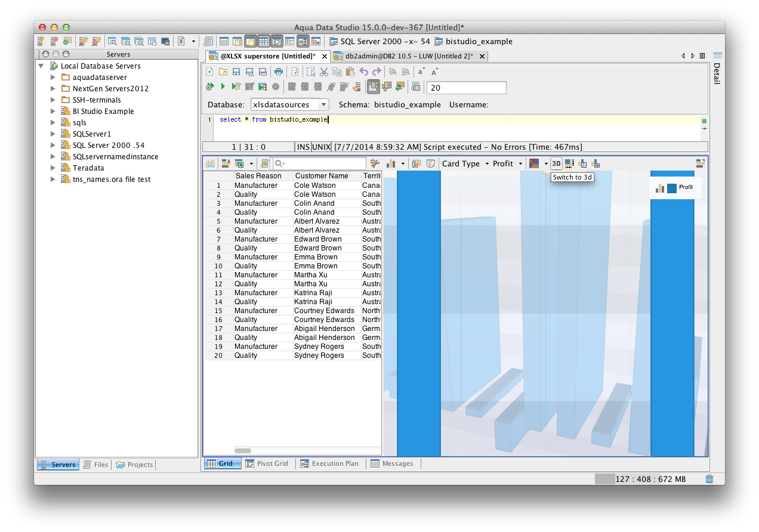Viewport: 759px width, 532px height.
Task: Open the chart type dropdown arrow
Action: click(403, 163)
